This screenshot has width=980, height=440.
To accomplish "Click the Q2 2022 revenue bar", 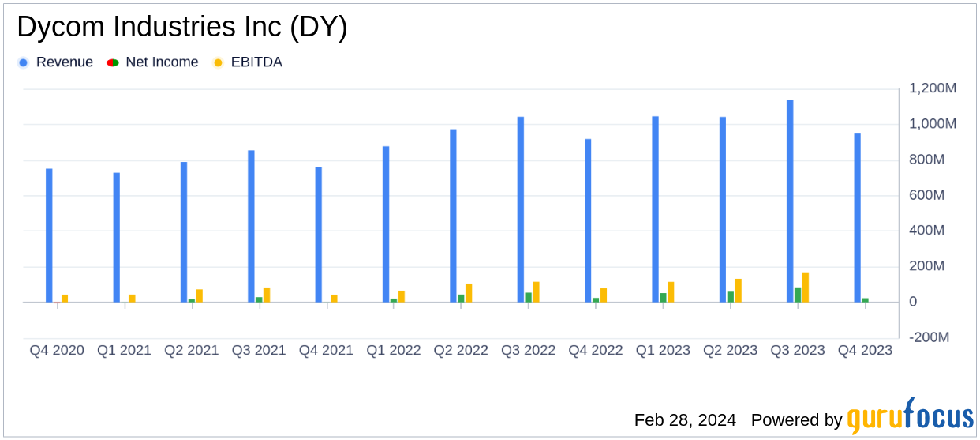I will (454, 216).
